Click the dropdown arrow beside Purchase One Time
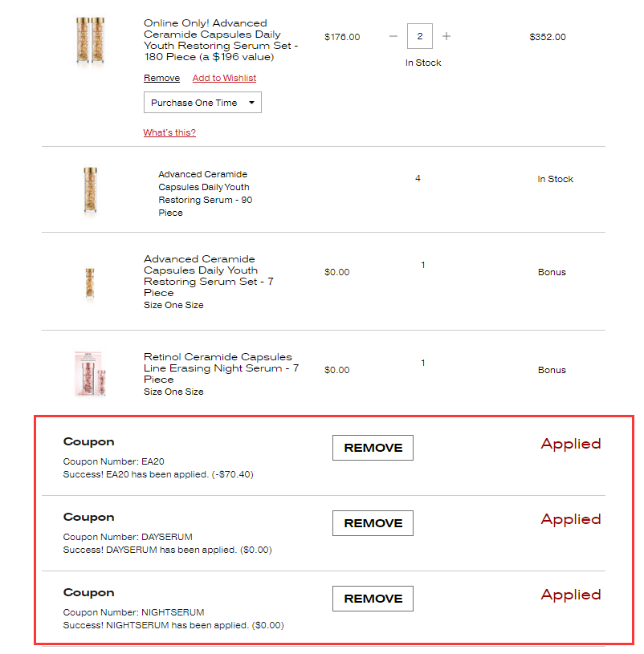Image resolution: width=644 pixels, height=654 pixels. click(x=251, y=103)
